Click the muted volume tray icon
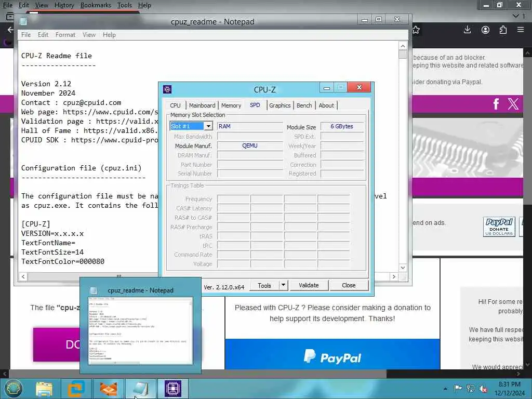Screen dimensions: 532x399 [x=483, y=389]
